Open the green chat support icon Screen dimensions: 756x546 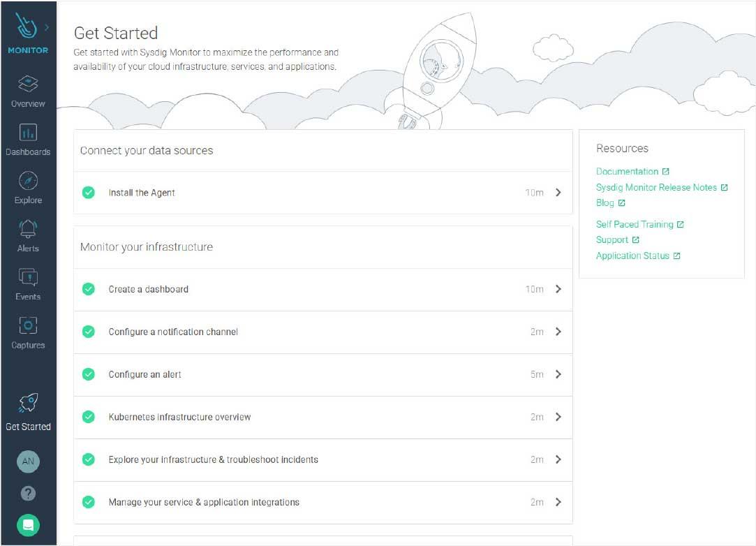tap(28, 525)
